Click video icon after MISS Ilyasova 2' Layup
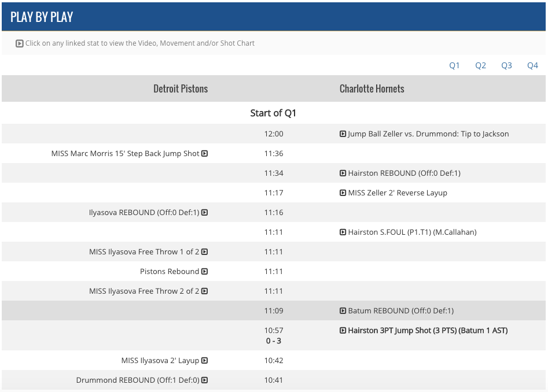The image size is (548, 392). 205,361
